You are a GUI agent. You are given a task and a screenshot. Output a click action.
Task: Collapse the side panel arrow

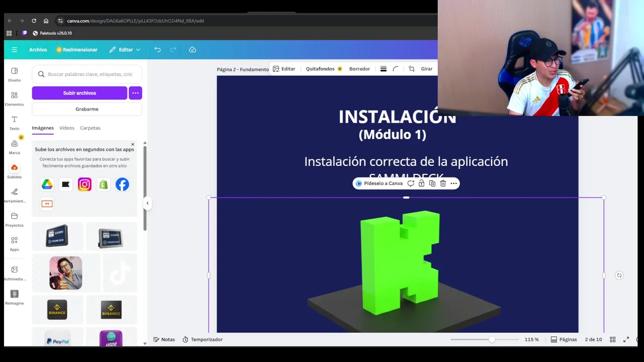(147, 203)
